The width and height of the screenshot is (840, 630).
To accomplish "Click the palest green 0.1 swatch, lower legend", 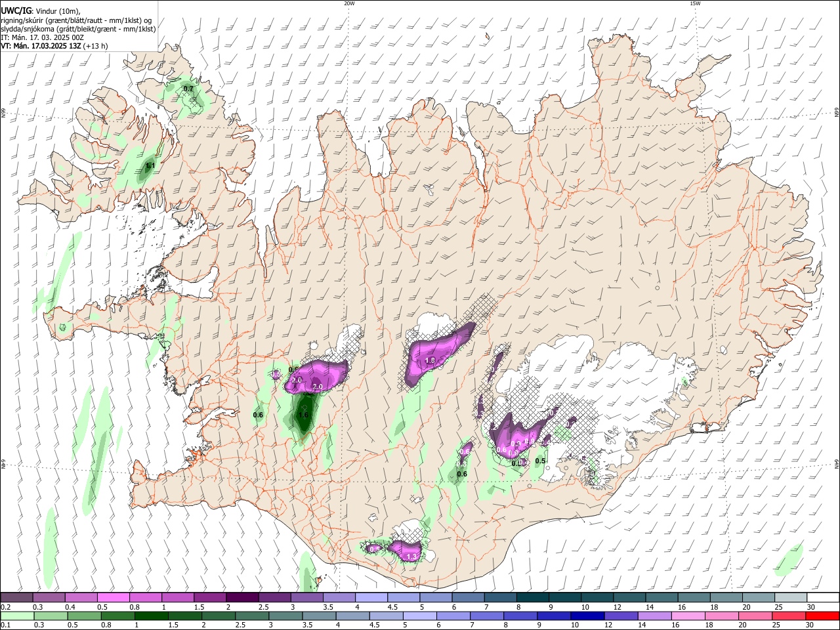I will 16,616.
